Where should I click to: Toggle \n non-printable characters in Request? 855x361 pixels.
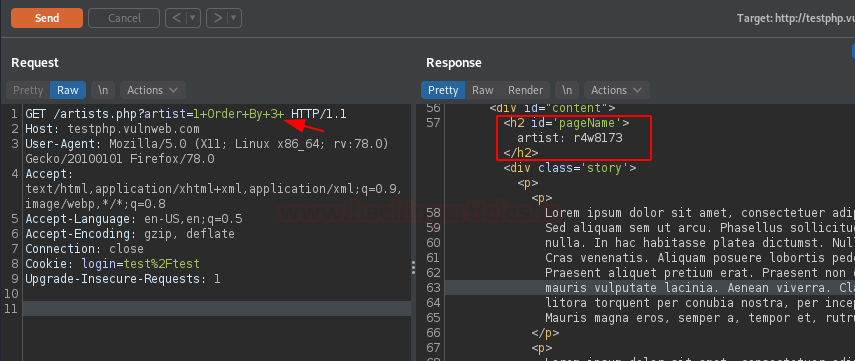[x=103, y=90]
